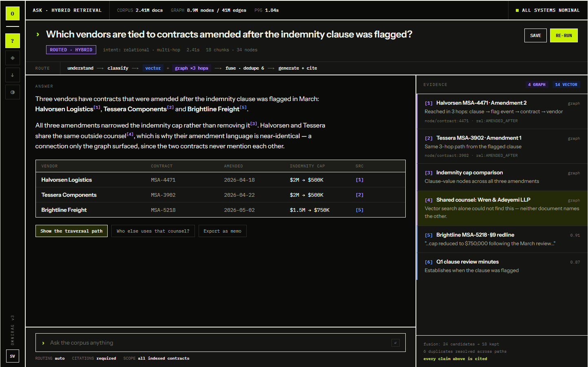
Task: Click the Routed Hybrid badge
Action: pyautogui.click(x=71, y=50)
